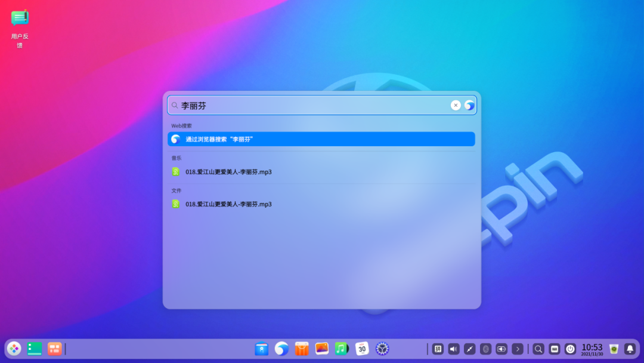The height and width of the screenshot is (363, 644).
Task: Launch the file manager from the dock
Action: click(x=262, y=349)
